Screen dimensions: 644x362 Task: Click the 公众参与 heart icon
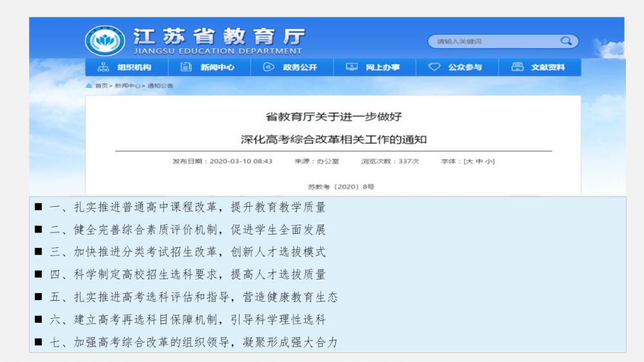coord(434,67)
